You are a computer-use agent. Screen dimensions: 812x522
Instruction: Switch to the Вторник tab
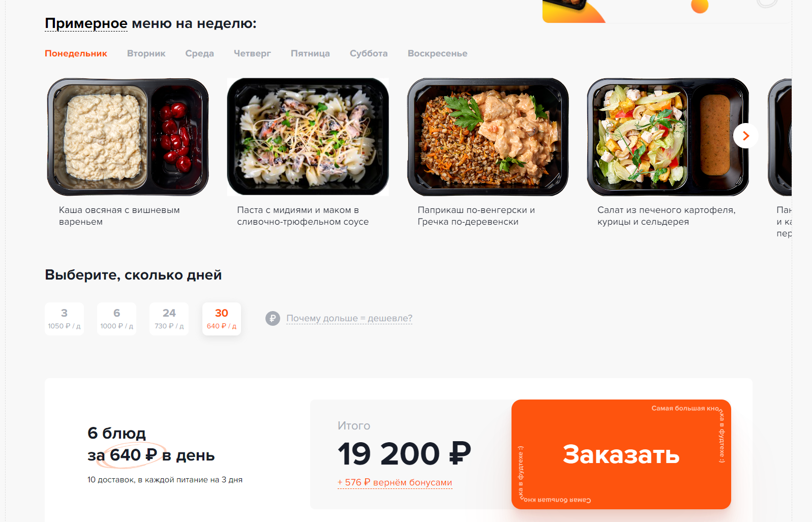(x=146, y=53)
